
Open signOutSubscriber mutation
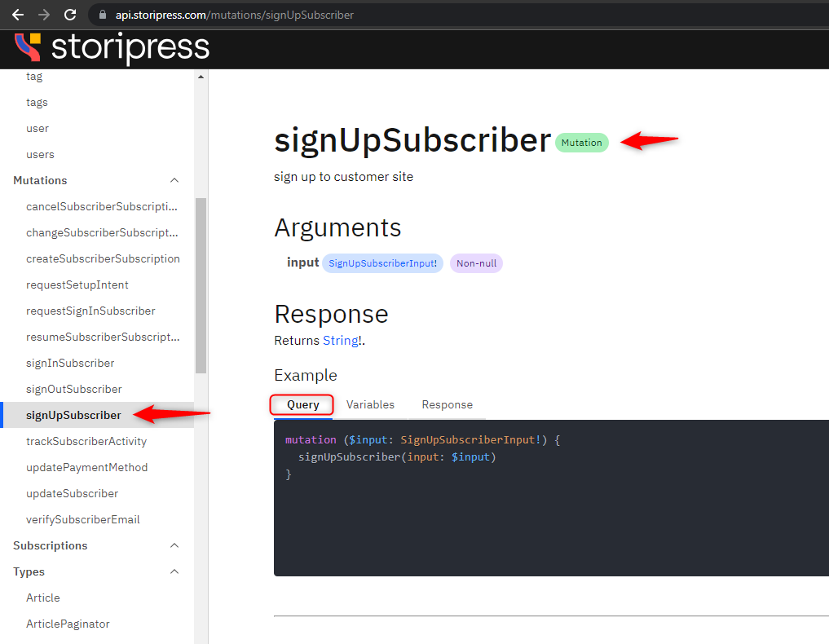coord(74,389)
